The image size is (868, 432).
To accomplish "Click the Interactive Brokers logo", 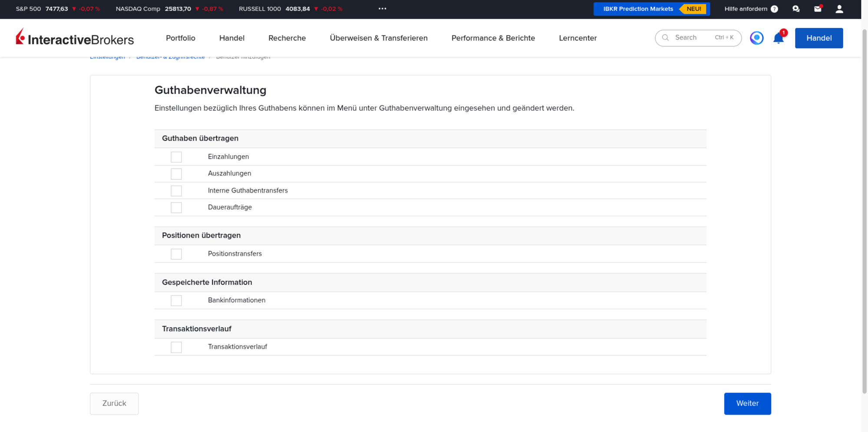I will click(x=75, y=38).
